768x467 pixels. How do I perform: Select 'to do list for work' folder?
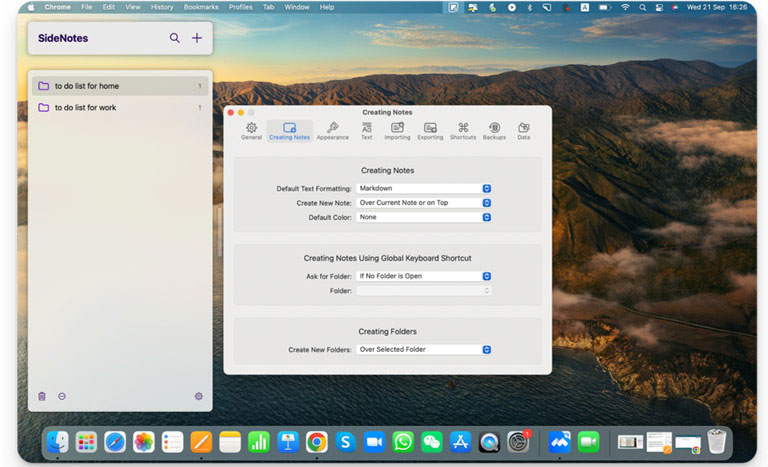[x=120, y=107]
